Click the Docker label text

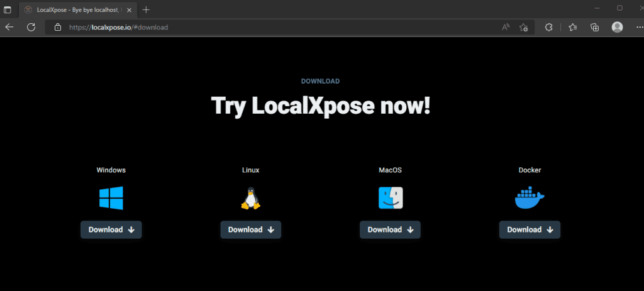pos(530,170)
